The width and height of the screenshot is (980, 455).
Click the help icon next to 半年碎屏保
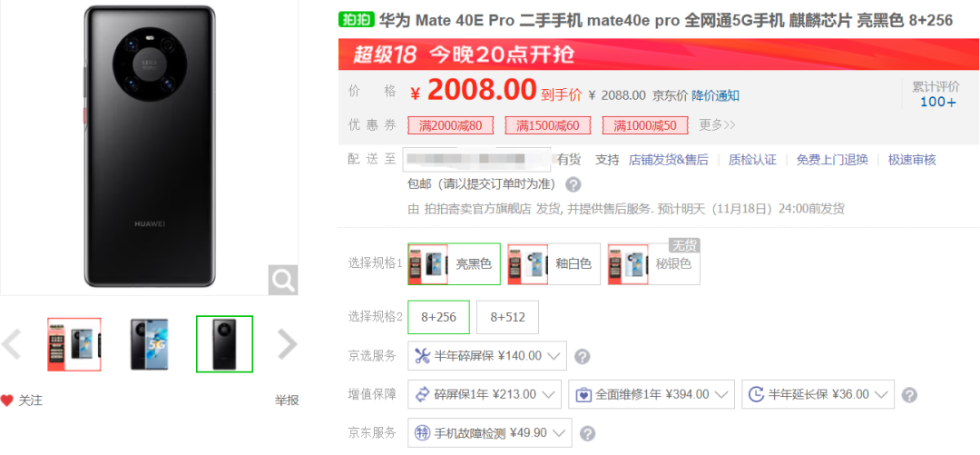coord(582,357)
